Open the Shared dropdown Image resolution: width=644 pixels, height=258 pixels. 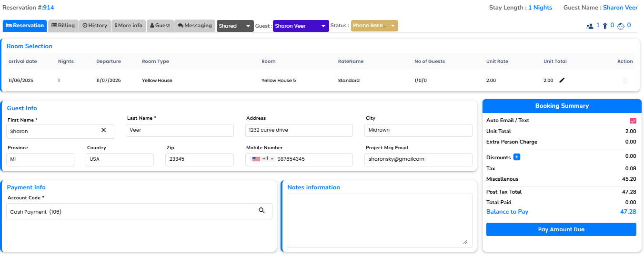point(235,26)
